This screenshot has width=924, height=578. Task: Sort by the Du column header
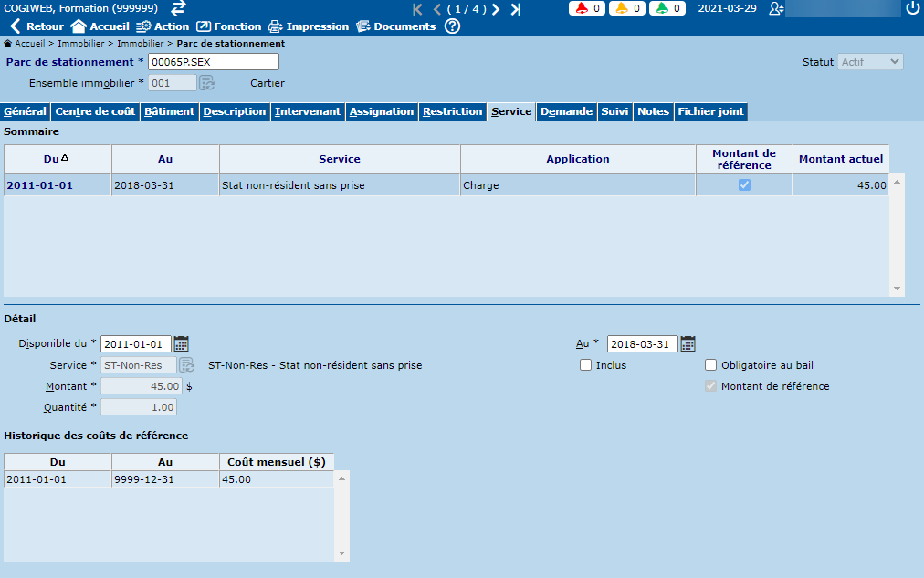[x=58, y=159]
